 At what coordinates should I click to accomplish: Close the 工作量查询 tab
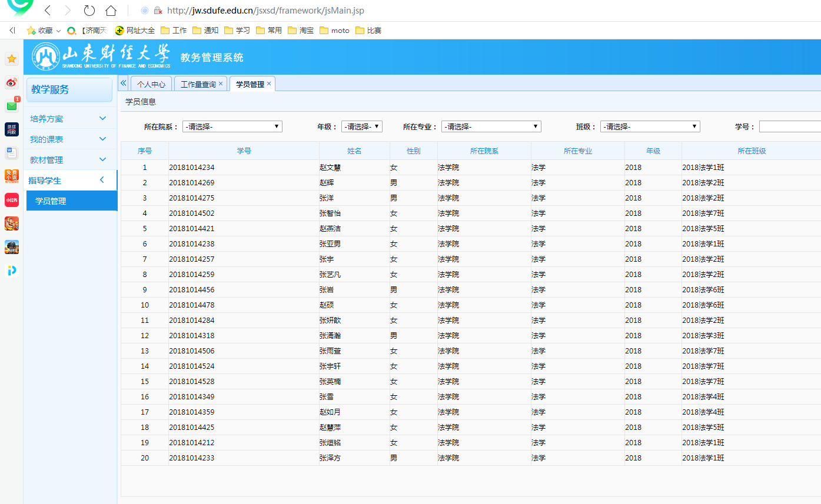[x=221, y=84]
